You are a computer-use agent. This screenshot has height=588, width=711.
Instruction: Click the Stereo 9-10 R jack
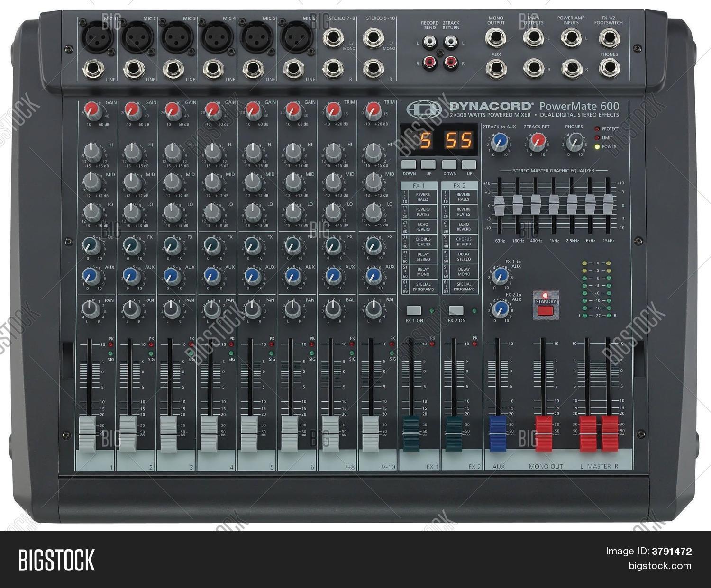coord(374,69)
